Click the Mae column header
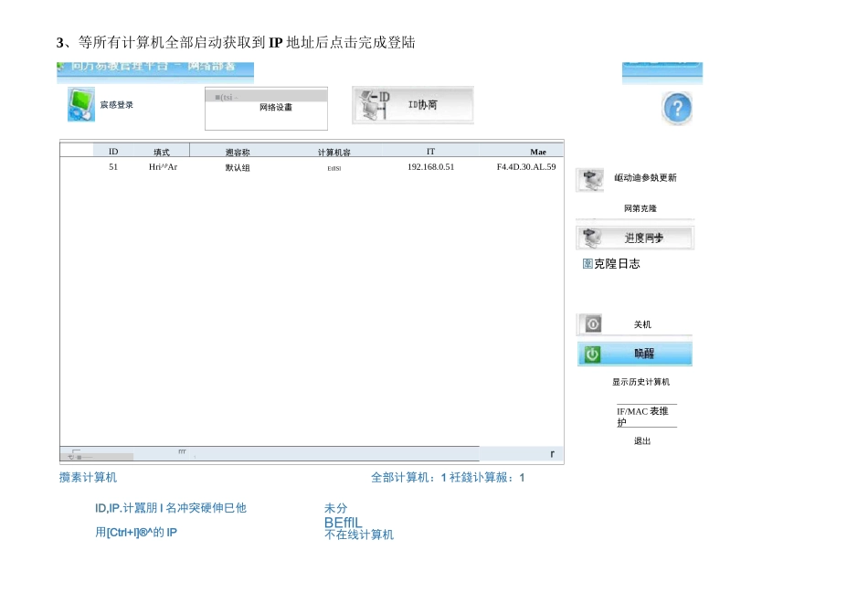 click(x=538, y=152)
